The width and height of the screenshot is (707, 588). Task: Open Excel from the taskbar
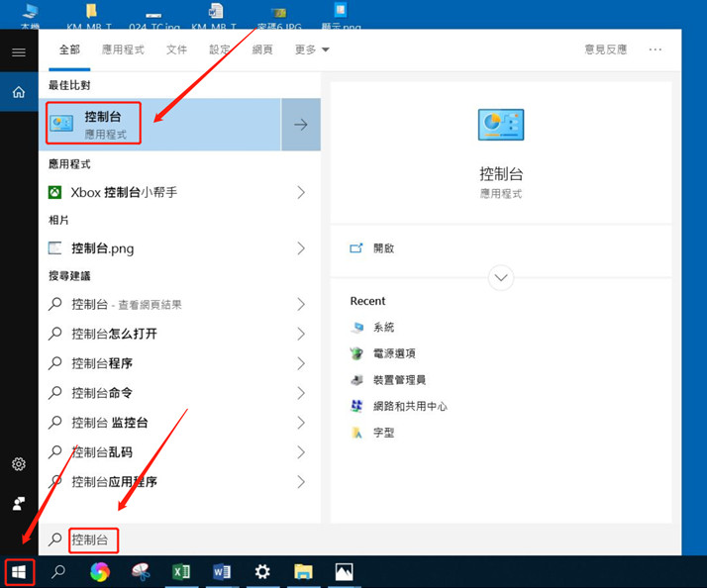181,572
